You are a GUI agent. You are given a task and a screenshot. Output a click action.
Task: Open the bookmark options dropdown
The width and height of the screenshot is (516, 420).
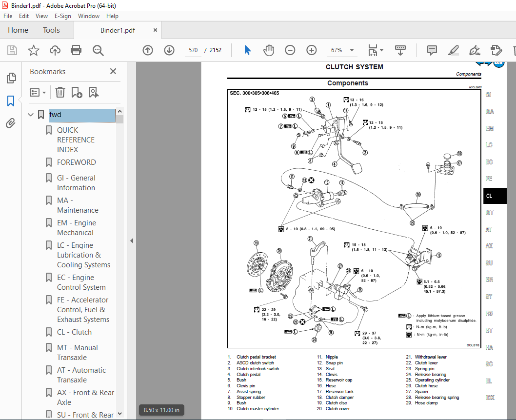[x=38, y=93]
